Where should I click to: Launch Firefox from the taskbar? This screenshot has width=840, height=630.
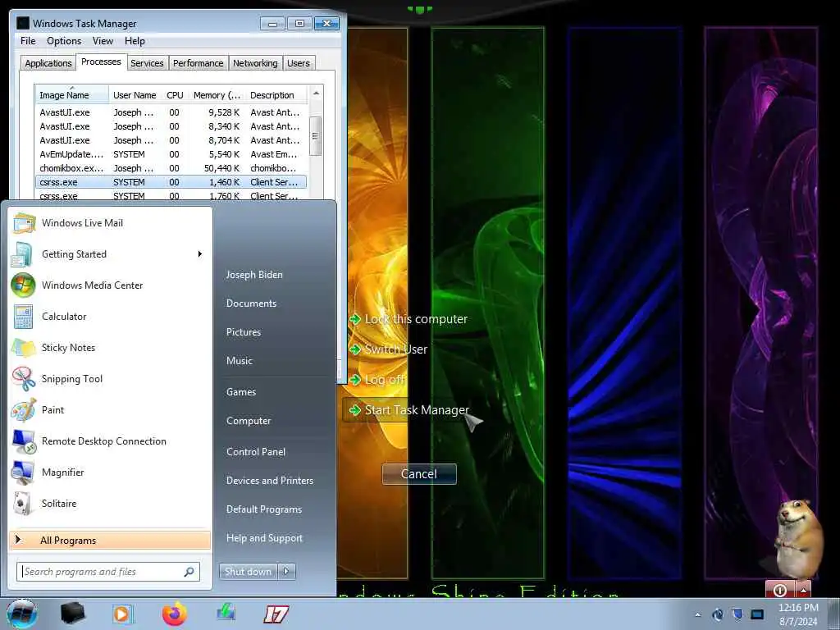pos(174,614)
